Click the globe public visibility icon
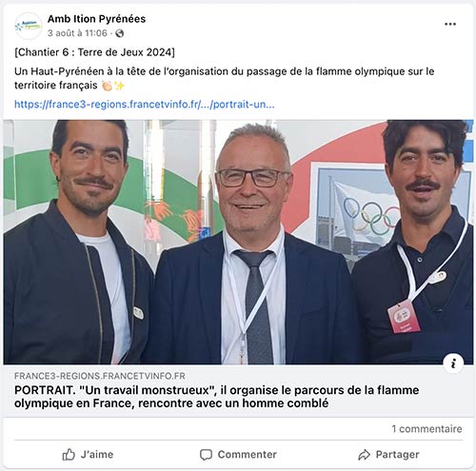 [120, 33]
